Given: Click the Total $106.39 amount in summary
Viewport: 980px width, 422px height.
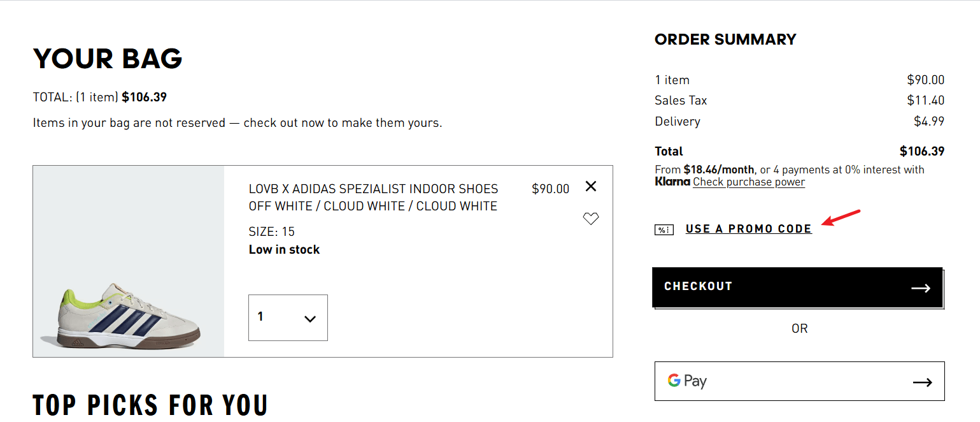Looking at the screenshot, I should (x=921, y=151).
